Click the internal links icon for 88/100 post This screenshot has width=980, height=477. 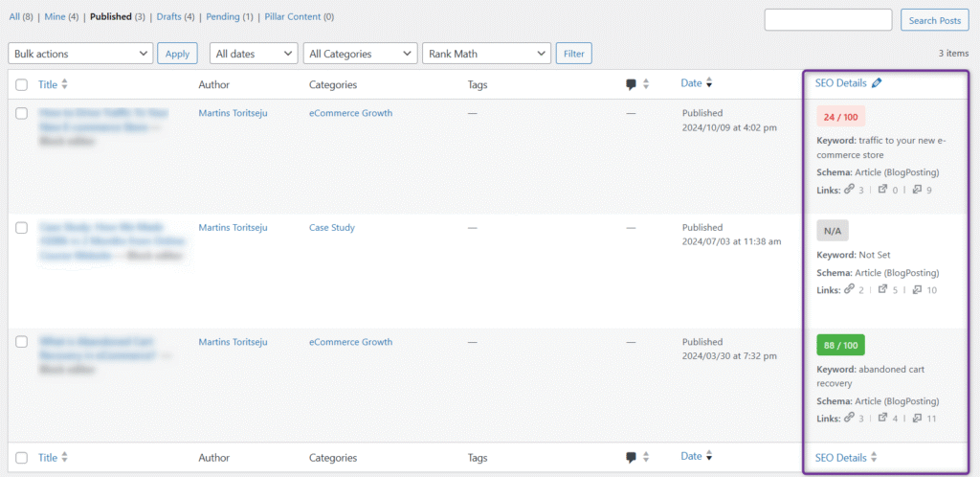click(849, 418)
